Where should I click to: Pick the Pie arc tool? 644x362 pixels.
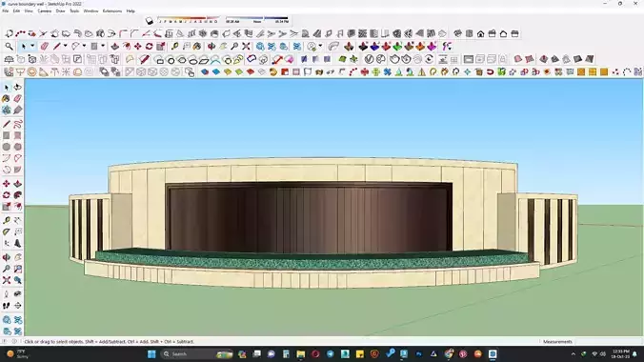[x=18, y=170]
